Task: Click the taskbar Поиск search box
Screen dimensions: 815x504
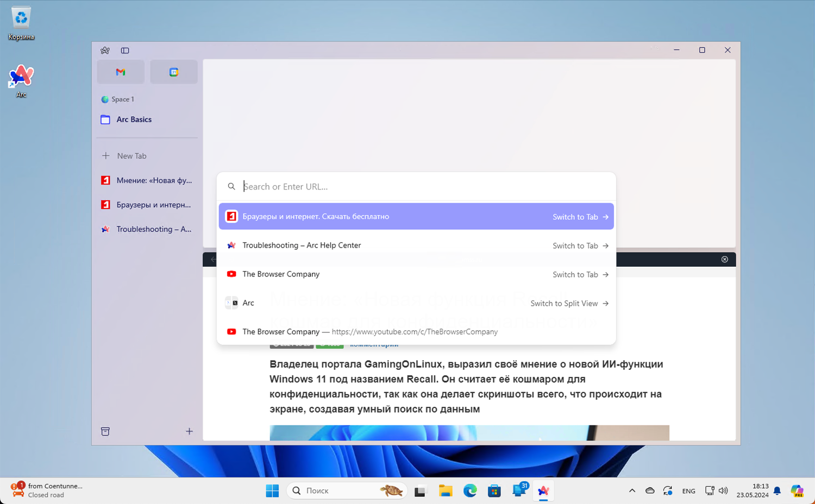Action: click(347, 491)
